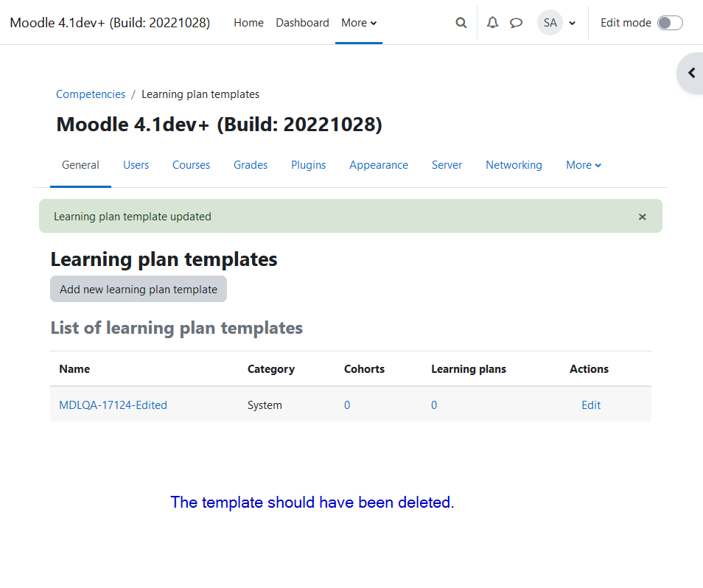Go to Home in the top navigation
The height and width of the screenshot is (588, 703).
pos(248,23)
